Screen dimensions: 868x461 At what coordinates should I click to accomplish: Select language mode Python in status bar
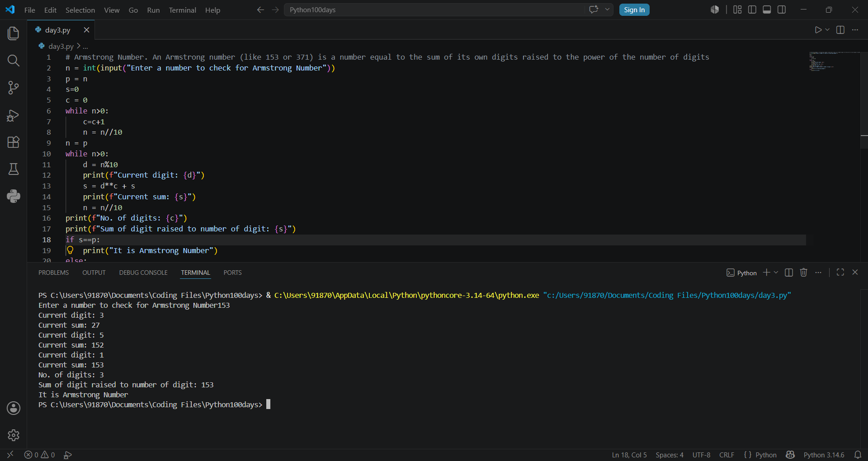coord(766,455)
